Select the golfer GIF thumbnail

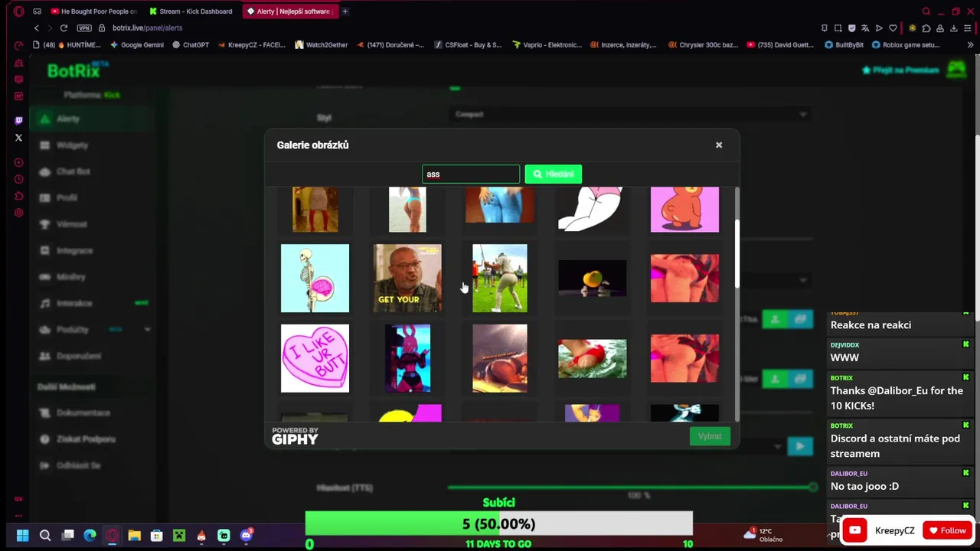coord(500,279)
